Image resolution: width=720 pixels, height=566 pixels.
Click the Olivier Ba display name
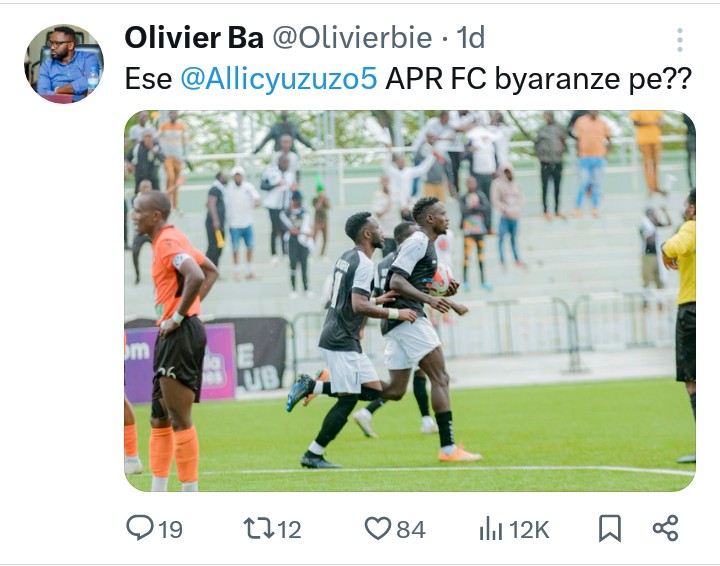194,38
